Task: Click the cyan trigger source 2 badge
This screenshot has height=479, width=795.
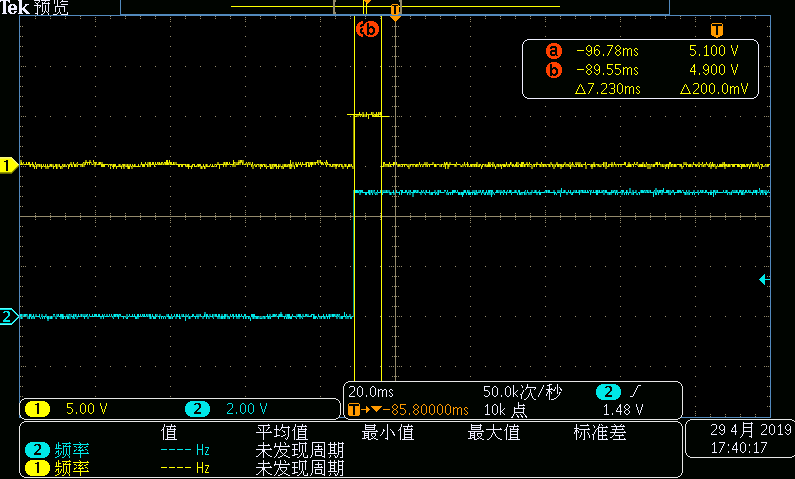Action: (608, 392)
